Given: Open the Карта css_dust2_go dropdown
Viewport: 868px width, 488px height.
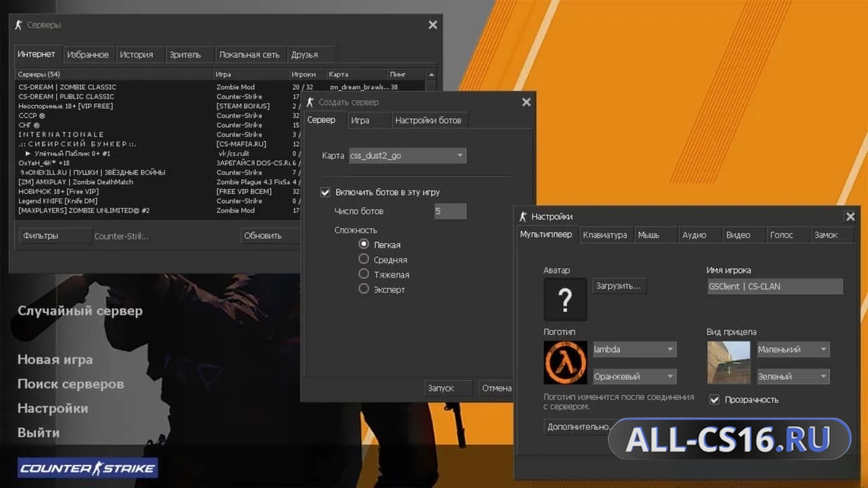Looking at the screenshot, I should click(408, 156).
